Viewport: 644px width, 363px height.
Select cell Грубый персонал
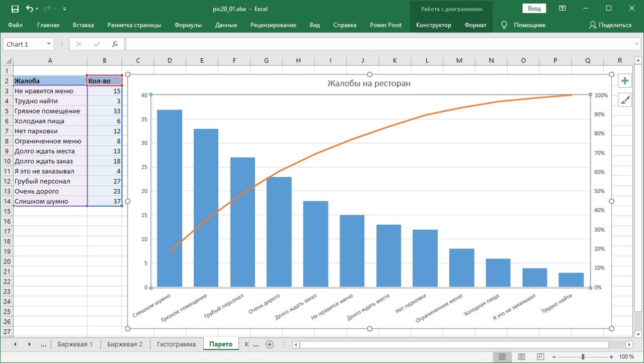[50, 181]
